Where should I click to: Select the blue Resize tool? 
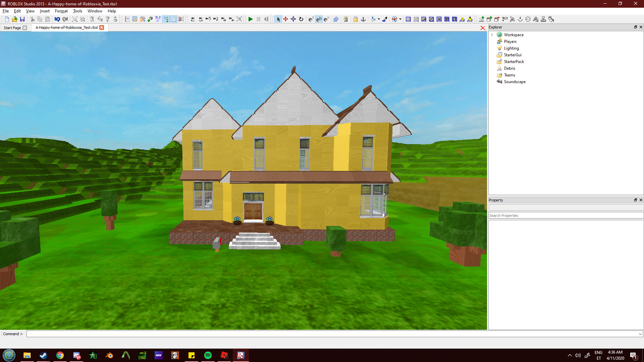[293, 19]
